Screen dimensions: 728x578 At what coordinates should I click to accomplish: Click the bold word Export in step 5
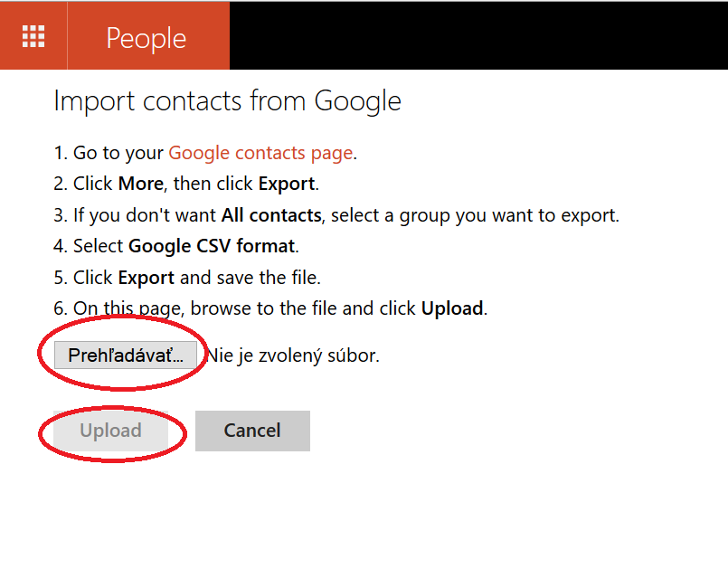pyautogui.click(x=147, y=278)
